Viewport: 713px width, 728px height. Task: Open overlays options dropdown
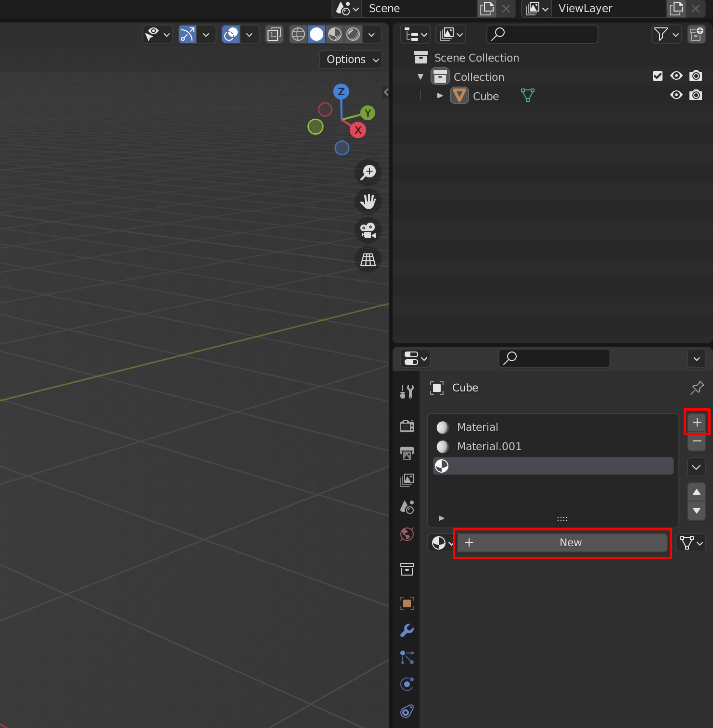[x=249, y=34]
